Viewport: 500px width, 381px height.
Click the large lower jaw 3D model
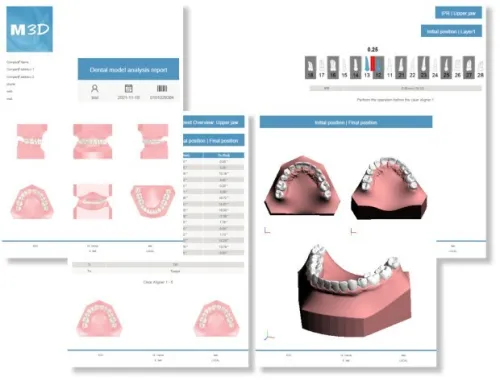tap(355, 291)
